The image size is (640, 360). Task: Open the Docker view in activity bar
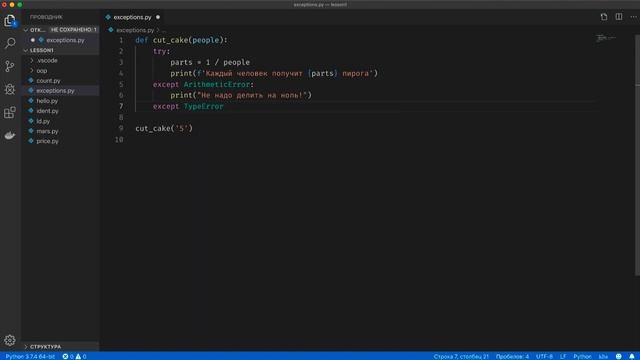pos(10,135)
